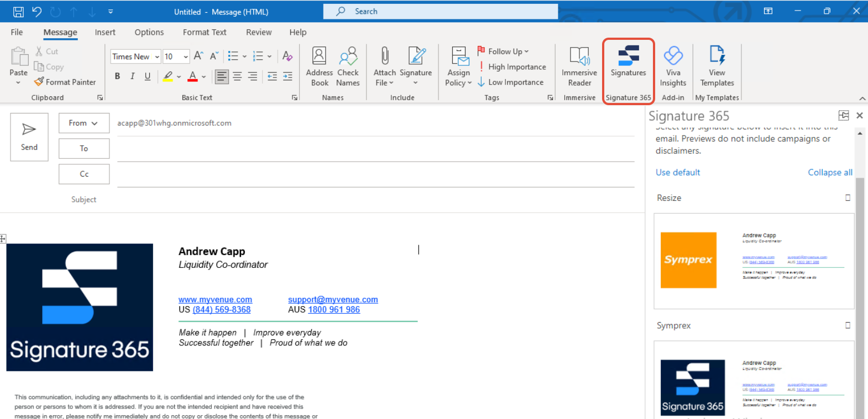Image resolution: width=868 pixels, height=419 pixels.
Task: Open the File tab
Action: [x=17, y=32]
